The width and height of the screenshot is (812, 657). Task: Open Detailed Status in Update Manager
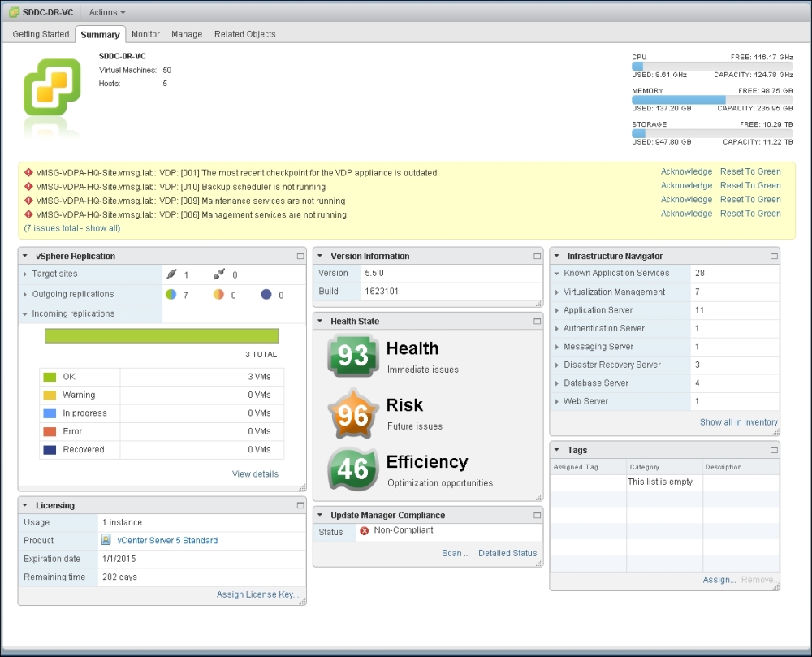pyautogui.click(x=508, y=553)
